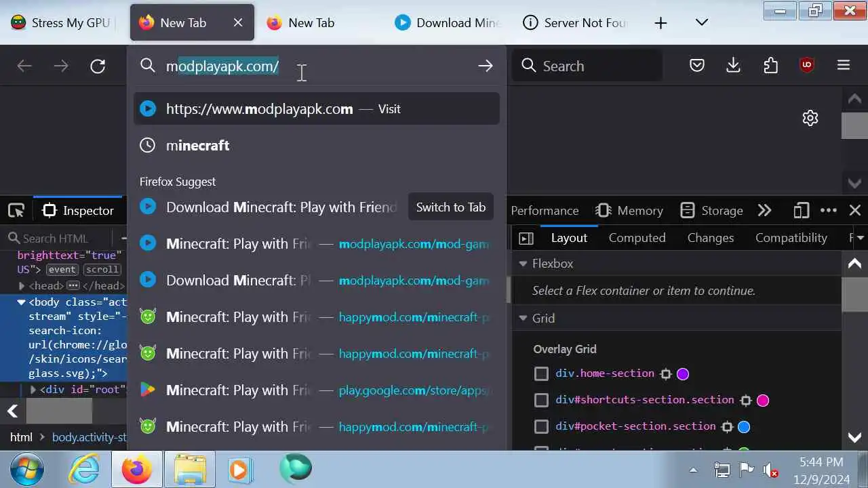Enable grid overlay for div.home-section
Viewport: 868px width, 488px height.
(x=541, y=373)
